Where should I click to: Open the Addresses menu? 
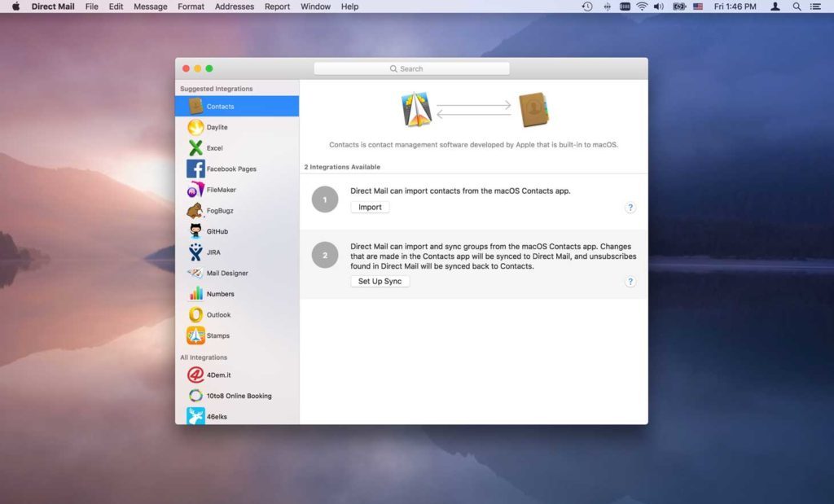click(235, 7)
